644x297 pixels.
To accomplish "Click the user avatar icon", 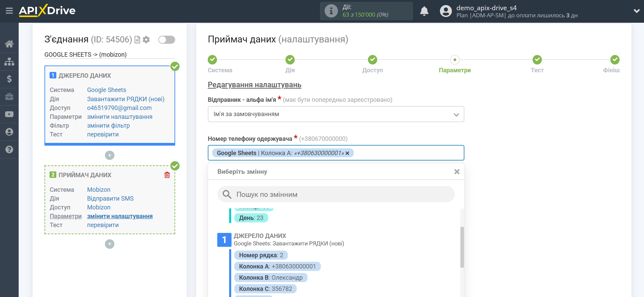I will (446, 11).
